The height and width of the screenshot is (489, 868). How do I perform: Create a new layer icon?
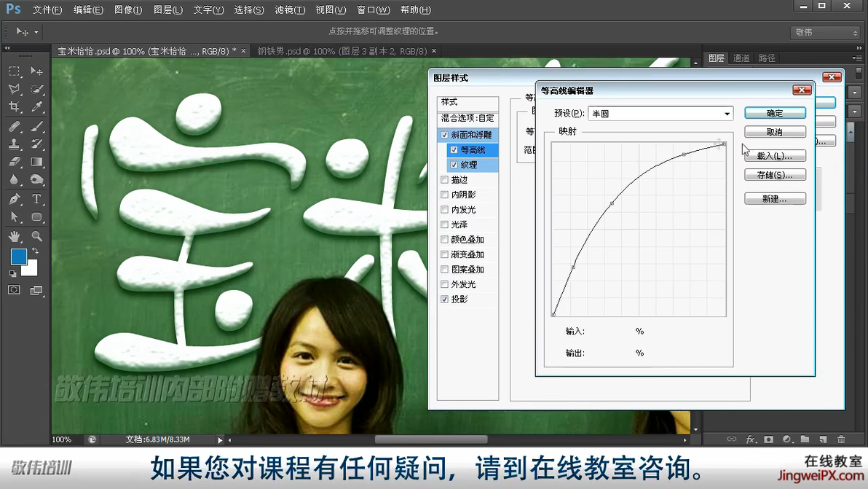pyautogui.click(x=823, y=439)
